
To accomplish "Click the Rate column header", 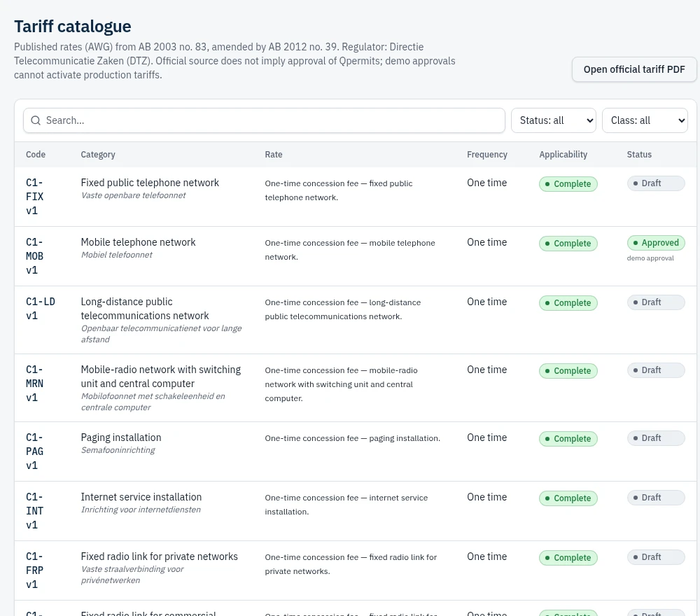I will point(274,155).
